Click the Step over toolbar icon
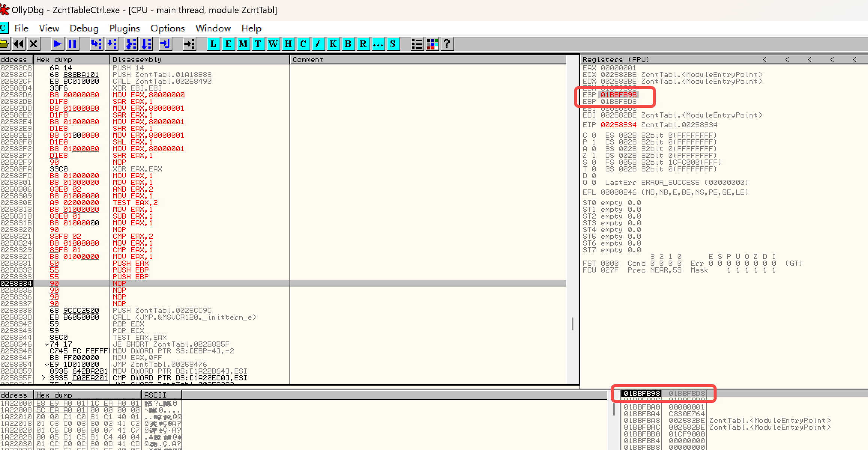868x450 pixels. click(x=112, y=44)
